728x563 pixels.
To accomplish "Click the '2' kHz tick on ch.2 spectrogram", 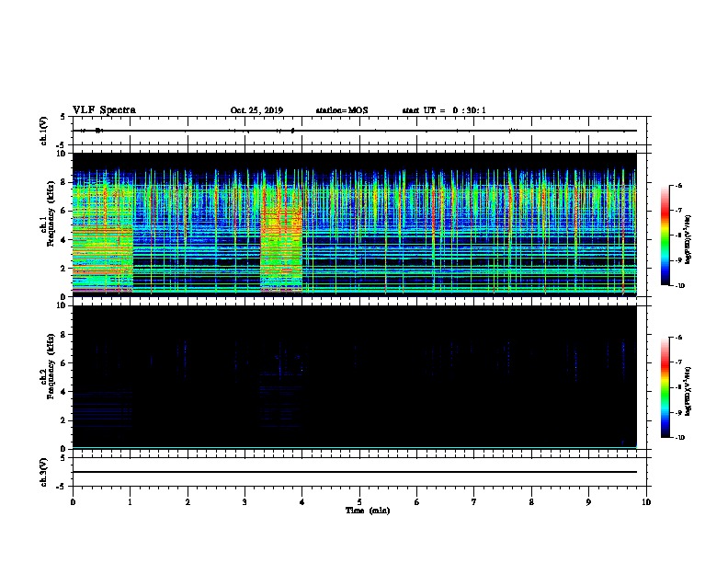I will coord(63,420).
